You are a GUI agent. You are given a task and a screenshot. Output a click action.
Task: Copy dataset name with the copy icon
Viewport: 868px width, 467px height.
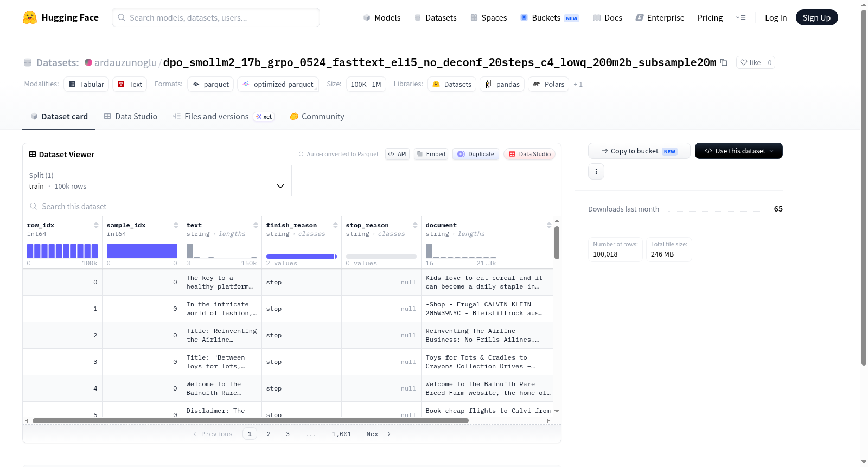(x=724, y=62)
